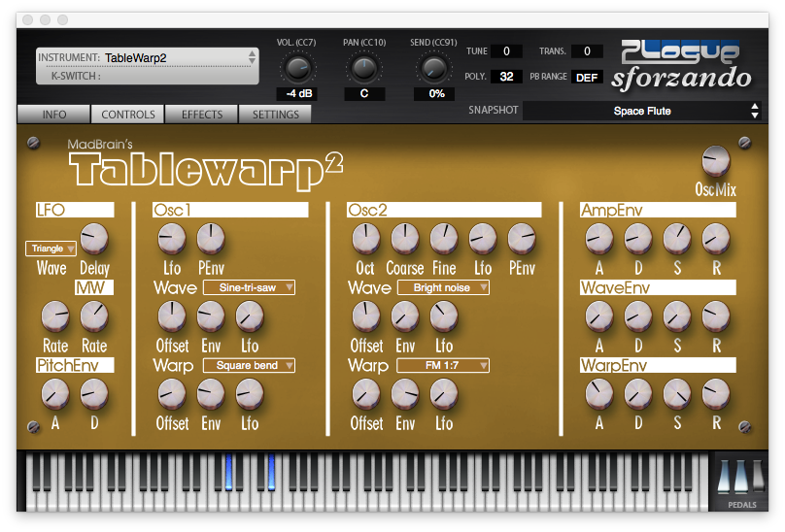
Task: Open the LFO Triangle wave dropdown
Action: coord(51,249)
